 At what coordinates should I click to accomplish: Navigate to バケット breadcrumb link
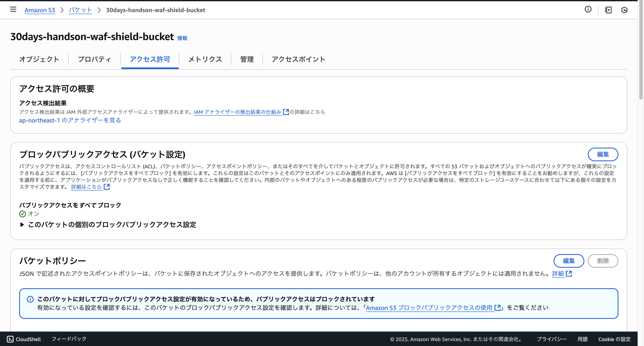[x=80, y=10]
